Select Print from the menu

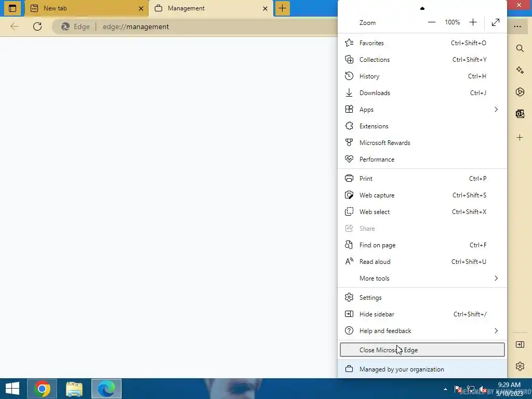click(422, 179)
